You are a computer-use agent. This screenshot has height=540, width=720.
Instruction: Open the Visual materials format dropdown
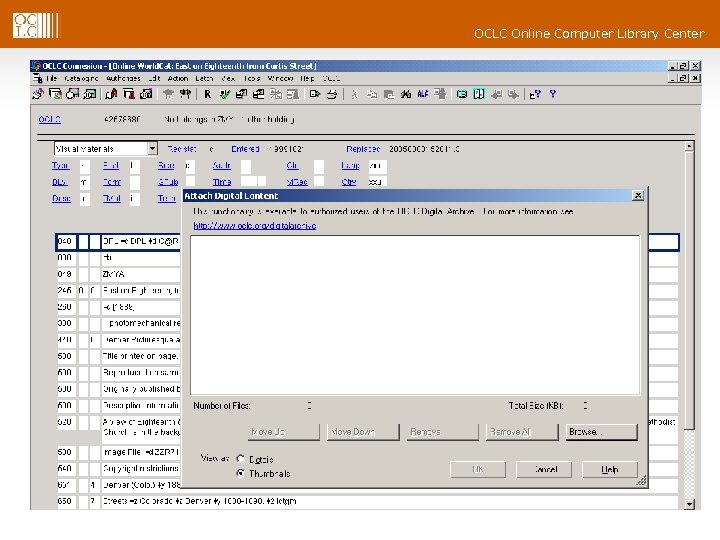(152, 148)
